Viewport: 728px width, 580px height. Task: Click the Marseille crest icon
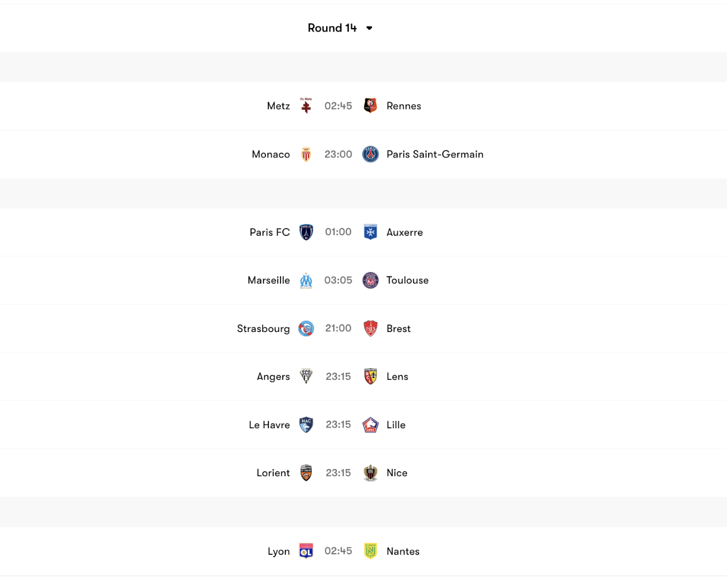click(x=306, y=280)
